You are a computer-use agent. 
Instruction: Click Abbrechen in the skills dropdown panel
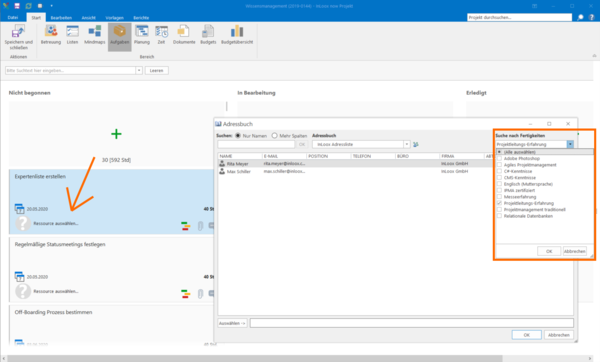click(x=574, y=251)
